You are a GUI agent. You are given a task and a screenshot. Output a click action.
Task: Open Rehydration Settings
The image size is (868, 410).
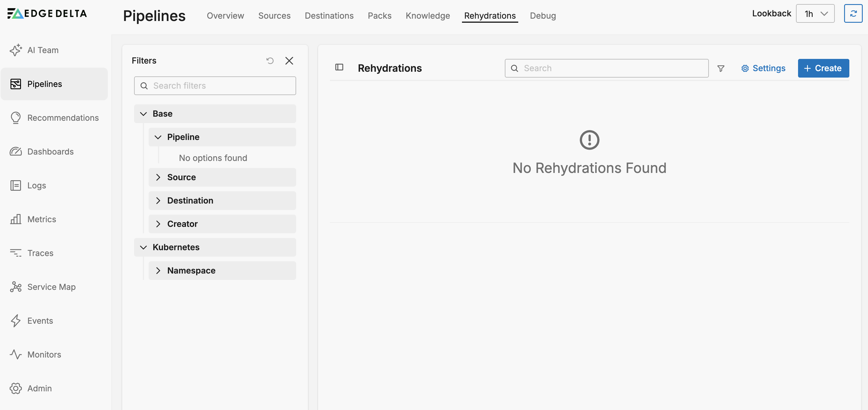pyautogui.click(x=763, y=68)
